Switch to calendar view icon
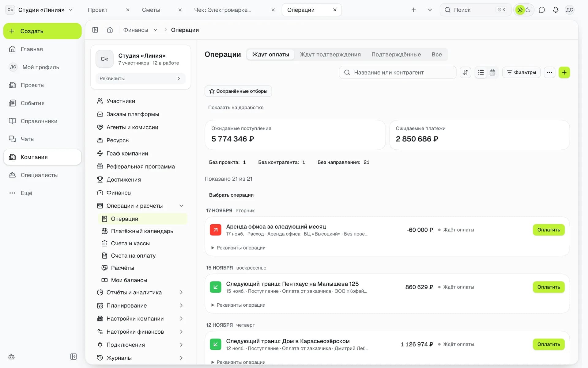The width and height of the screenshot is (588, 368). [492, 72]
